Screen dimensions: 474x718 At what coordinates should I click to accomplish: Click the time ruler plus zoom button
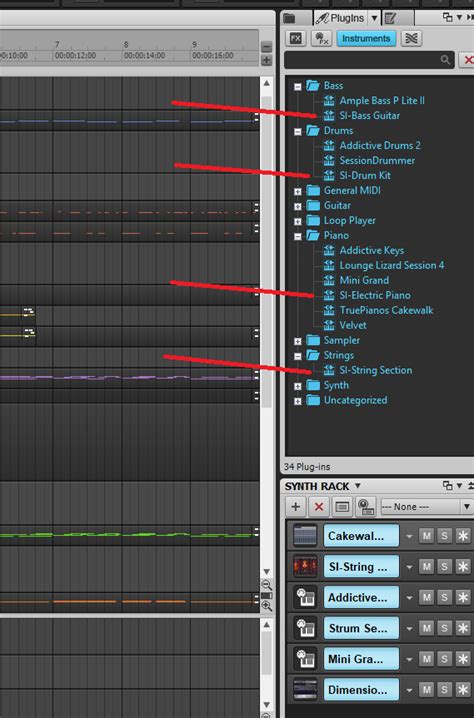click(x=267, y=60)
